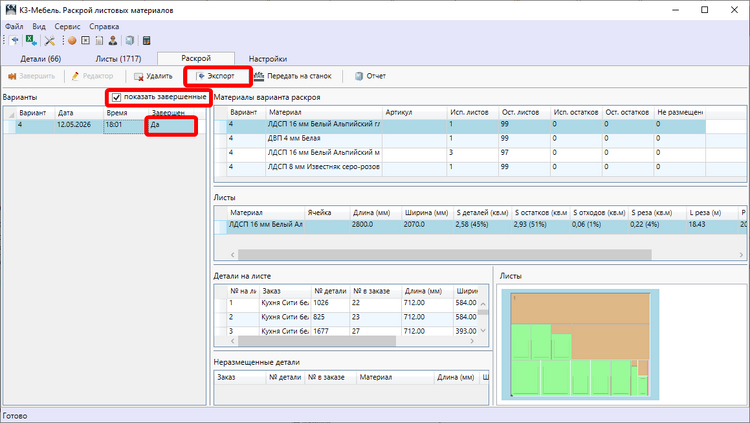Click down arrow of Детали на листе scrollbar
This screenshot has height=423, width=750.
tap(483, 331)
